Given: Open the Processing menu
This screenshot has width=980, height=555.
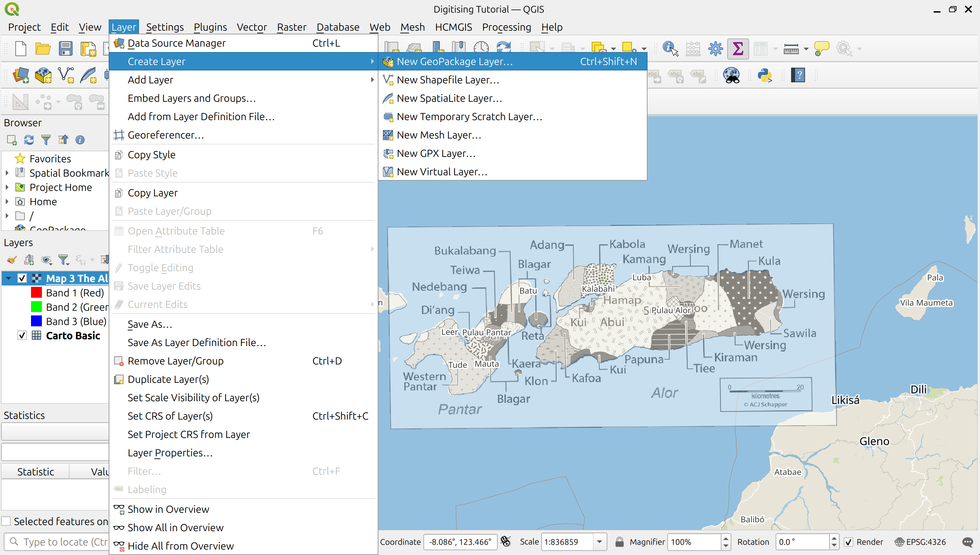Looking at the screenshot, I should (x=507, y=27).
